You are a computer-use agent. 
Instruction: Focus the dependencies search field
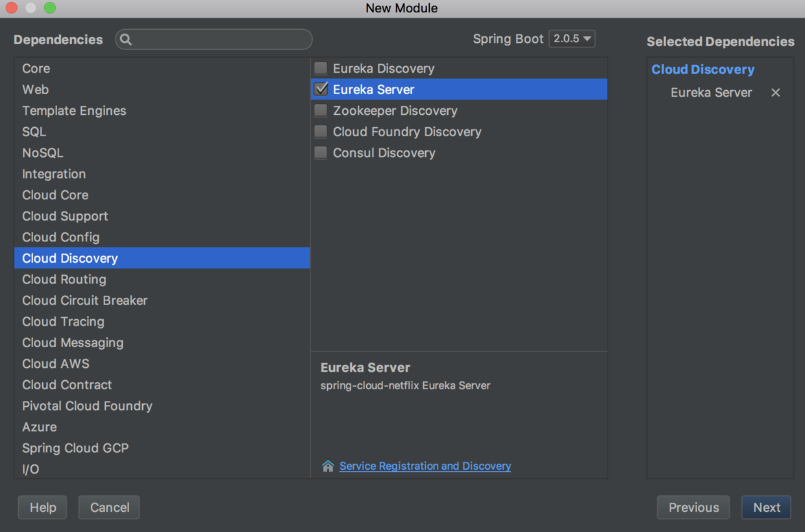tap(221, 40)
